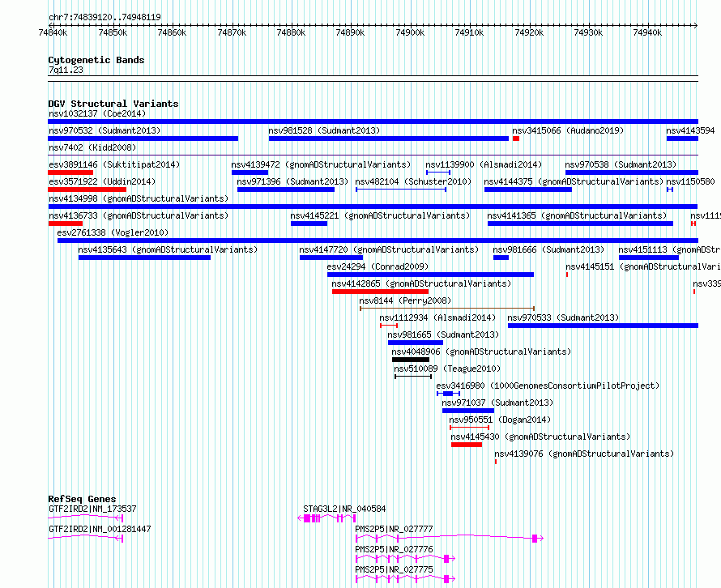Click the nsv971396 (Sudmant2013) label
The height and width of the screenshot is (588, 721).
tap(293, 181)
